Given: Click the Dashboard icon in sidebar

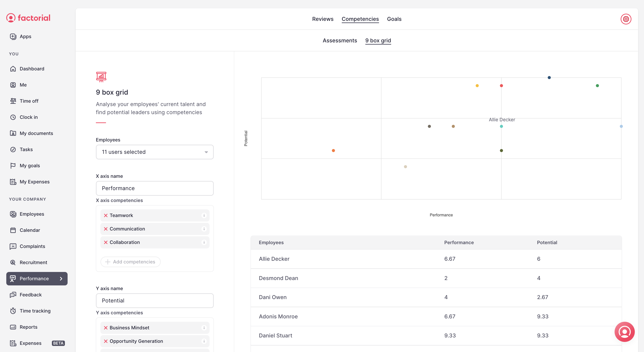Looking at the screenshot, I should coord(13,68).
